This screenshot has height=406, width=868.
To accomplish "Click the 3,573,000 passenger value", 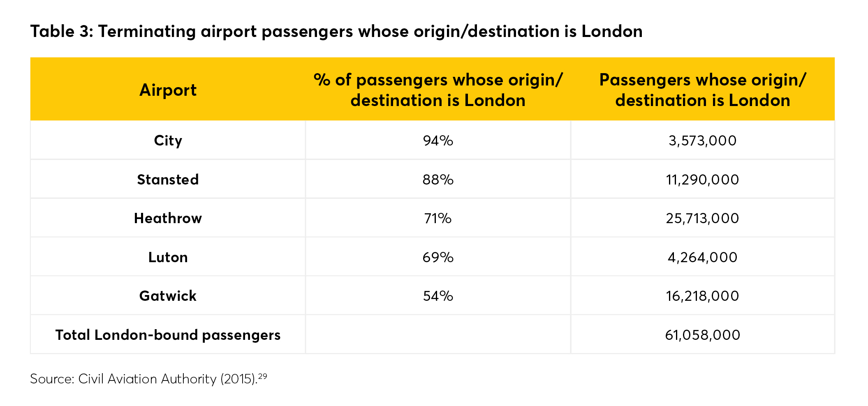I will pyautogui.click(x=702, y=141).
